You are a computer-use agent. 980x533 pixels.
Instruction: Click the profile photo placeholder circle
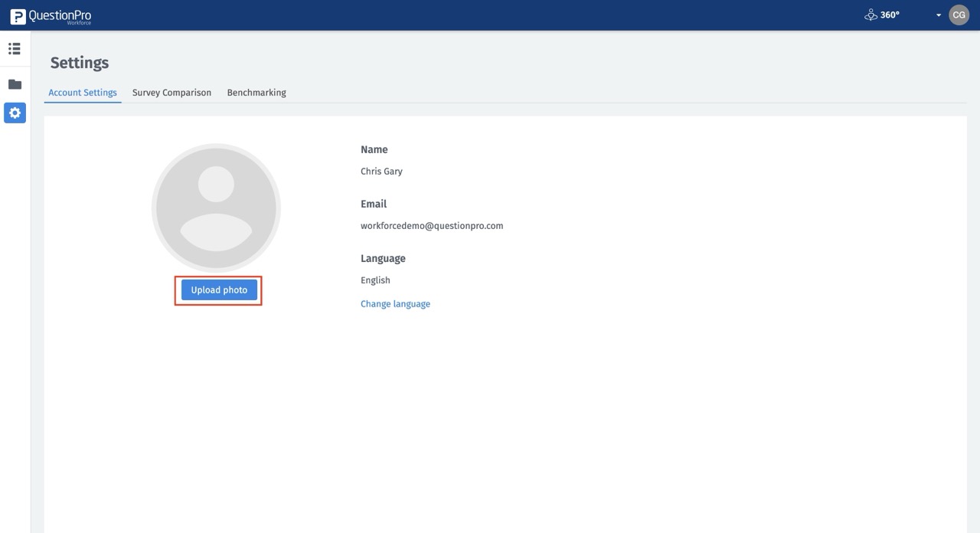(x=216, y=208)
